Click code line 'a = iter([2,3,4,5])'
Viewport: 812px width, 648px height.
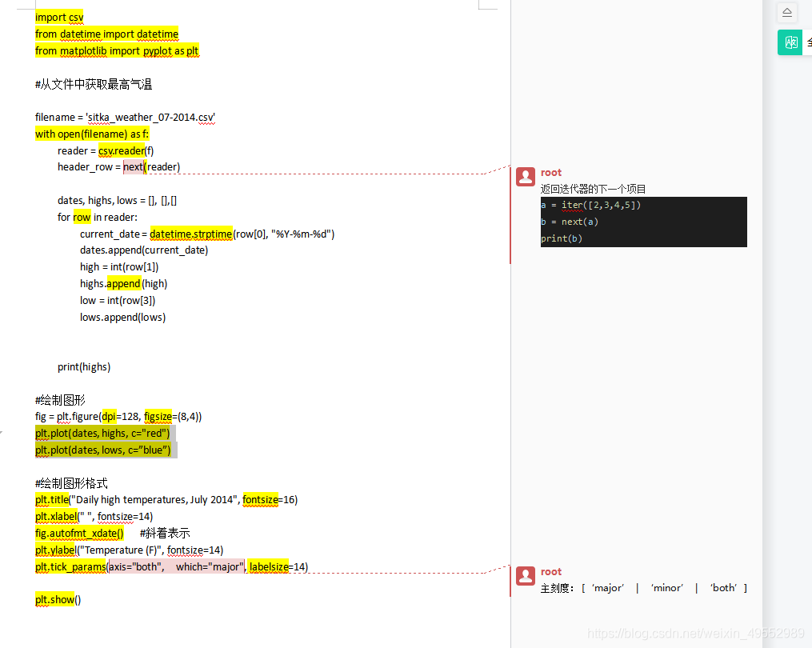591,205
